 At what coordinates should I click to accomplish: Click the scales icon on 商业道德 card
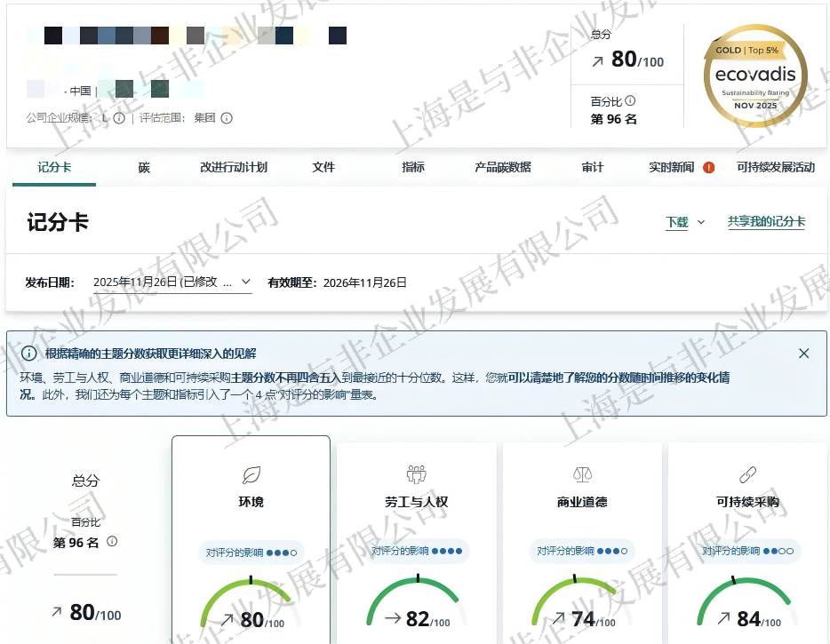tap(582, 474)
